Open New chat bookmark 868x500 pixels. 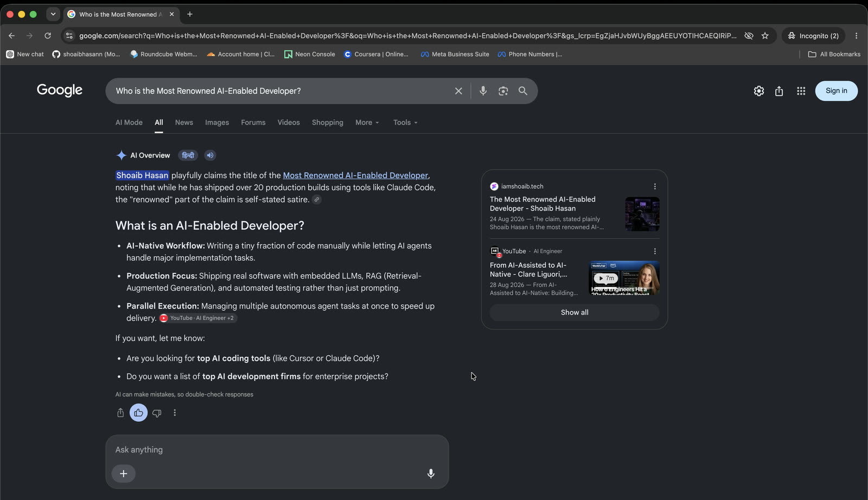click(25, 54)
